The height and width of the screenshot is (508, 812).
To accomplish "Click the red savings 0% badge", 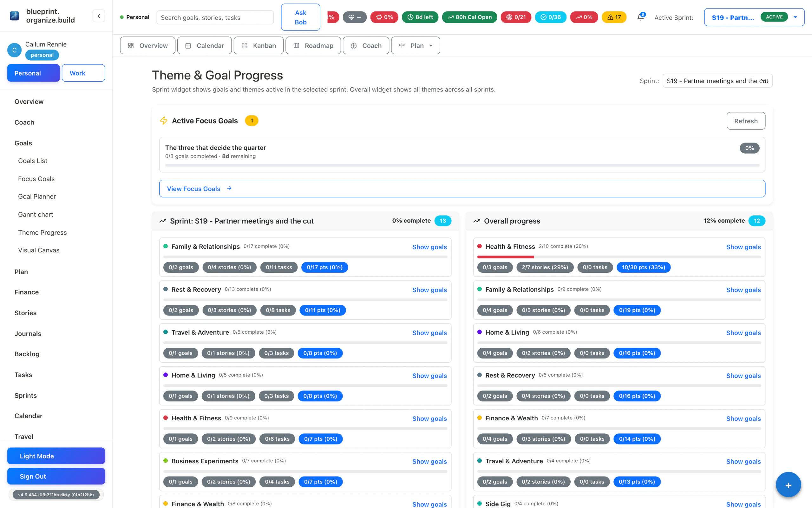I will tap(384, 17).
